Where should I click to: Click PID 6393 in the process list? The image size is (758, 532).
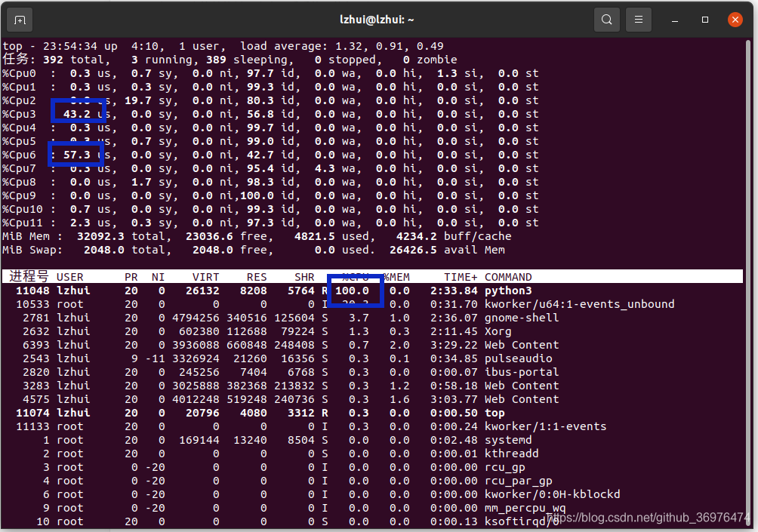pos(35,345)
